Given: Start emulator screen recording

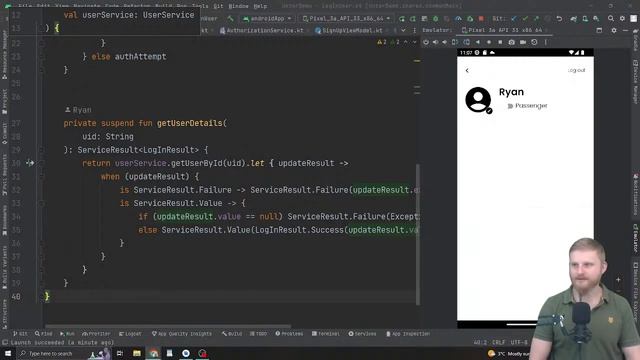Looking at the screenshot, I should tap(523, 42).
